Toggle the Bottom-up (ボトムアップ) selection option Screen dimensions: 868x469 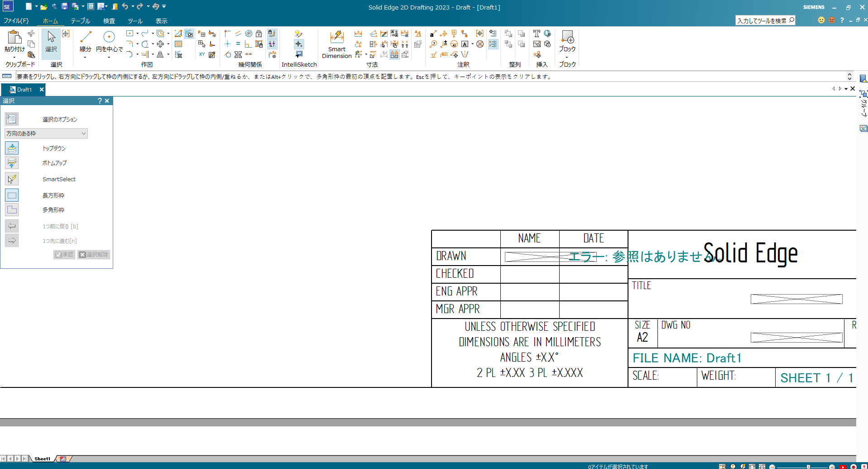12,163
